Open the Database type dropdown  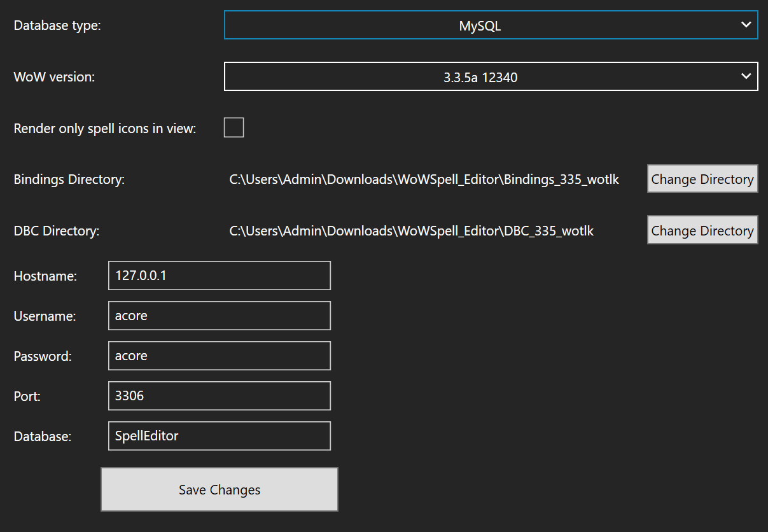[x=490, y=25]
